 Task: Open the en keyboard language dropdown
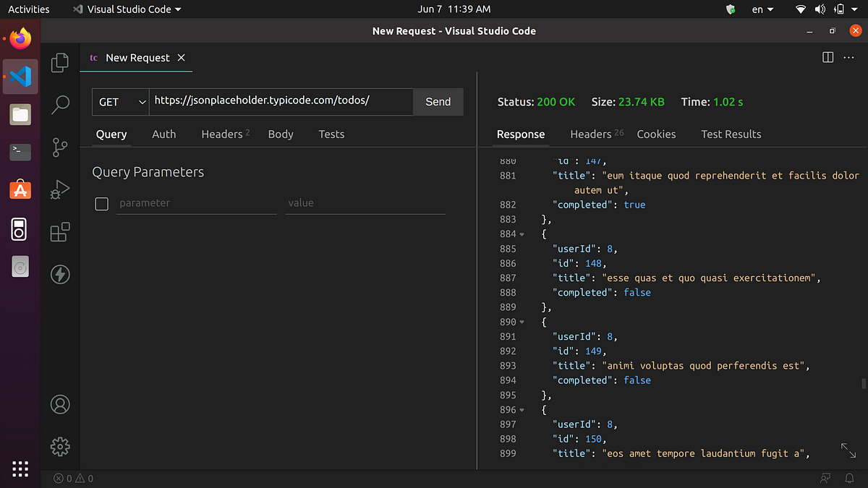(x=763, y=9)
